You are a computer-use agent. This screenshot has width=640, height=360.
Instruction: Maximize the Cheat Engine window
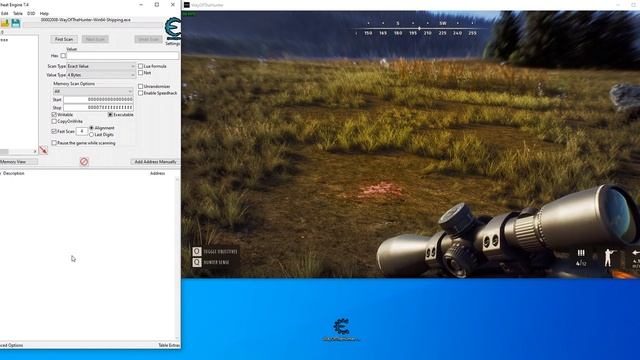[x=157, y=5]
